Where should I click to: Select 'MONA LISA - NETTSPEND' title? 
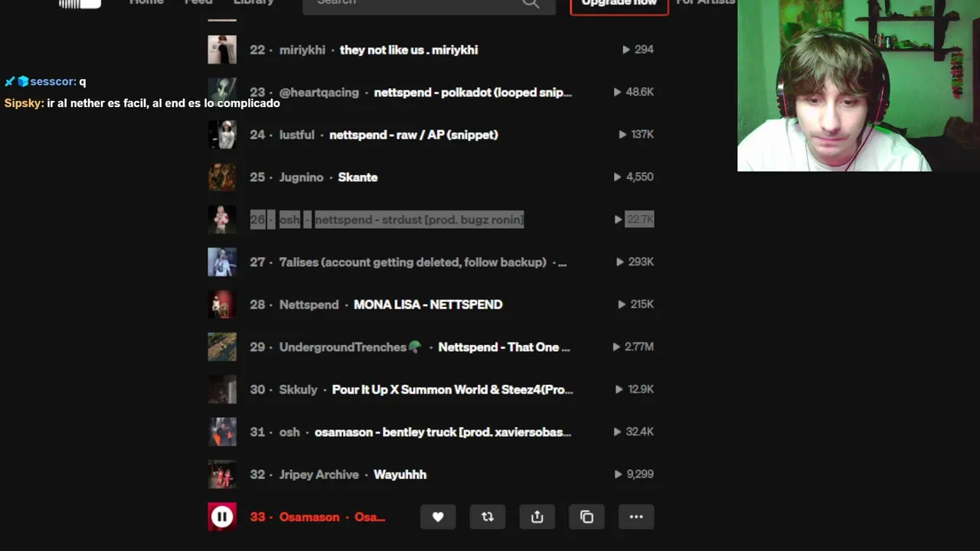click(x=428, y=305)
